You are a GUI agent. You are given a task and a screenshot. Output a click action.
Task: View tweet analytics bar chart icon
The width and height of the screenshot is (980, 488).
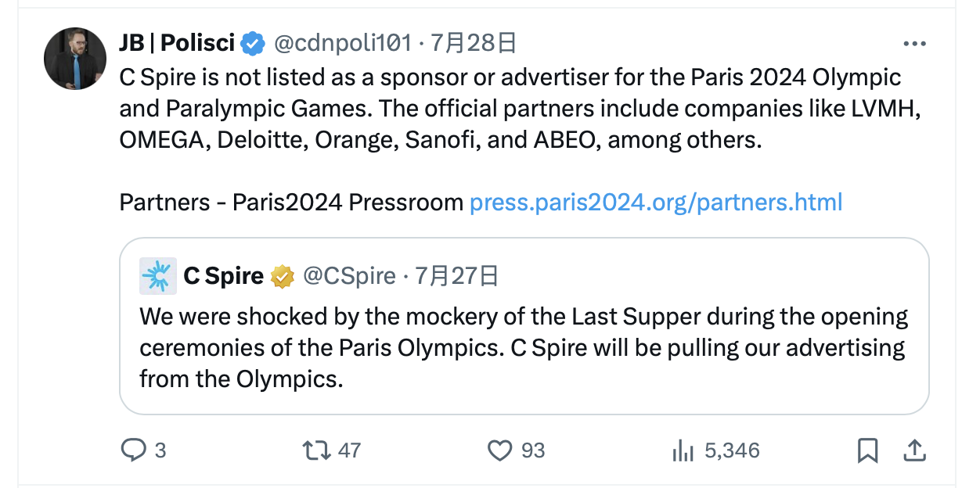point(683,450)
